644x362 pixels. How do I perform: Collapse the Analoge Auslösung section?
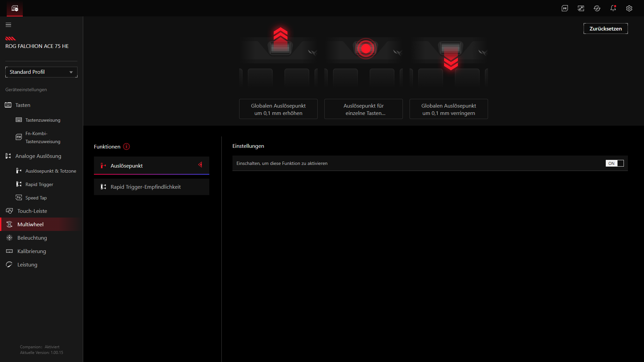(38, 156)
